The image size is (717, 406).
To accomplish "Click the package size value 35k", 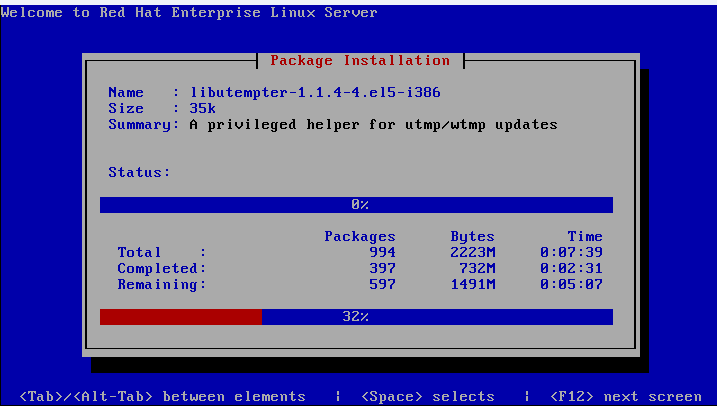I will (203, 109).
